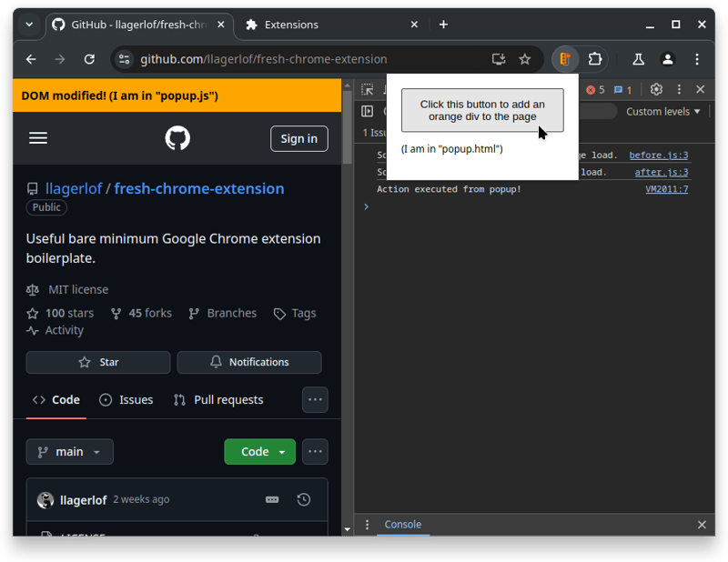728x562 pixels.
Task: Open GitHub hamburger navigation menu
Action: [38, 138]
